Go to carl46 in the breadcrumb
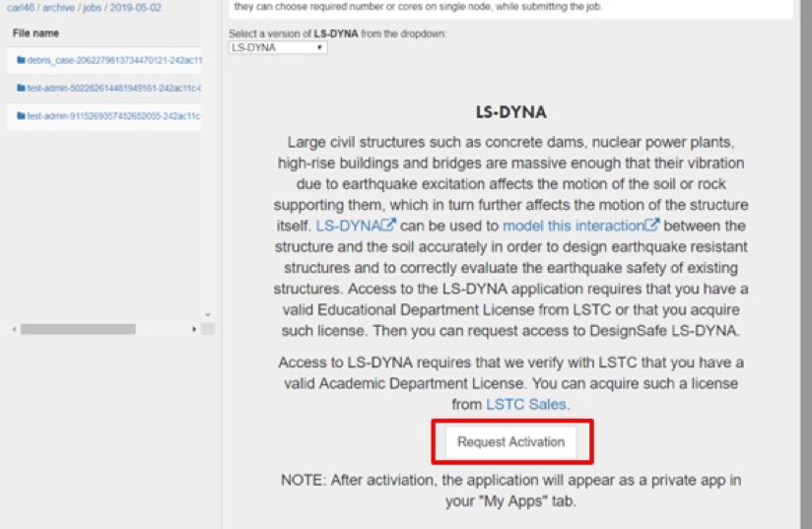The image size is (812, 529). coord(20,8)
